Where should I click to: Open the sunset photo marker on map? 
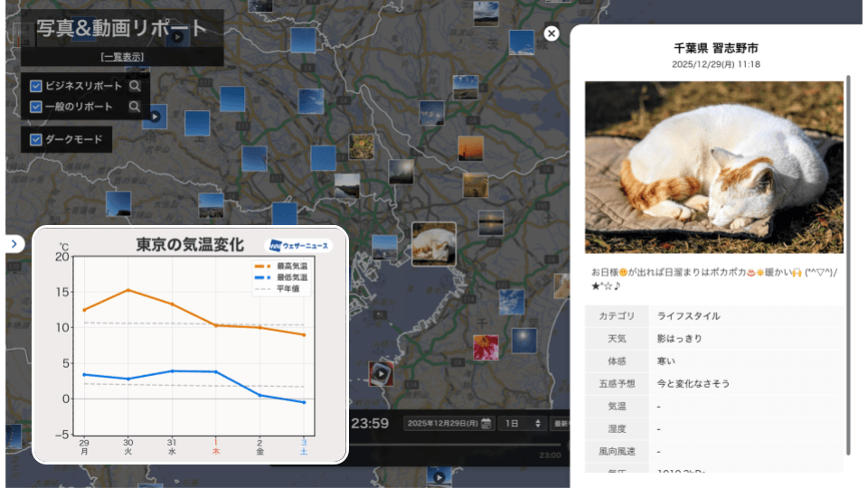470,148
